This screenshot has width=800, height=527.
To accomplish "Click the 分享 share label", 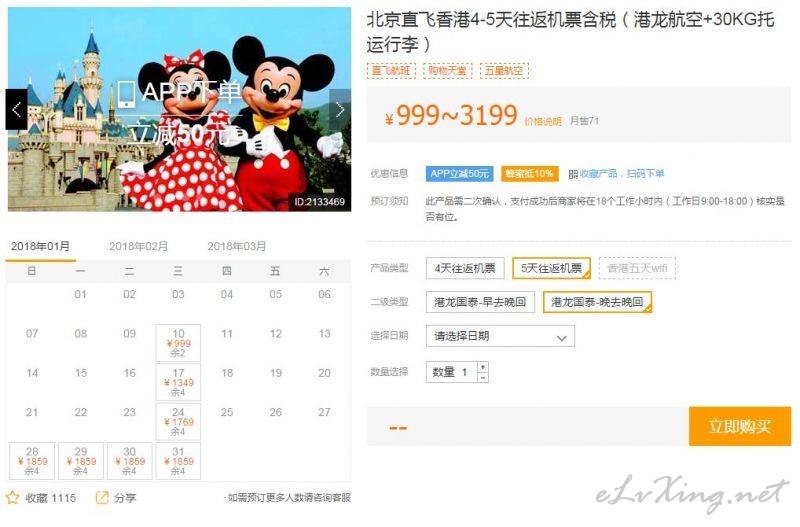I will (x=125, y=498).
